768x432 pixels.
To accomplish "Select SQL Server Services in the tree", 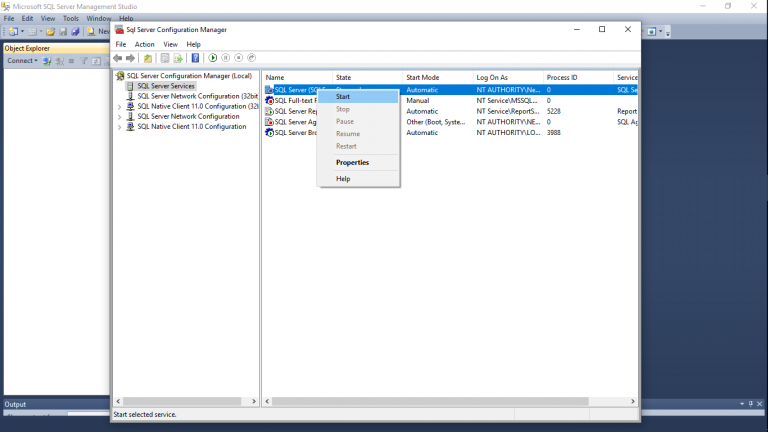I will tap(165, 86).
